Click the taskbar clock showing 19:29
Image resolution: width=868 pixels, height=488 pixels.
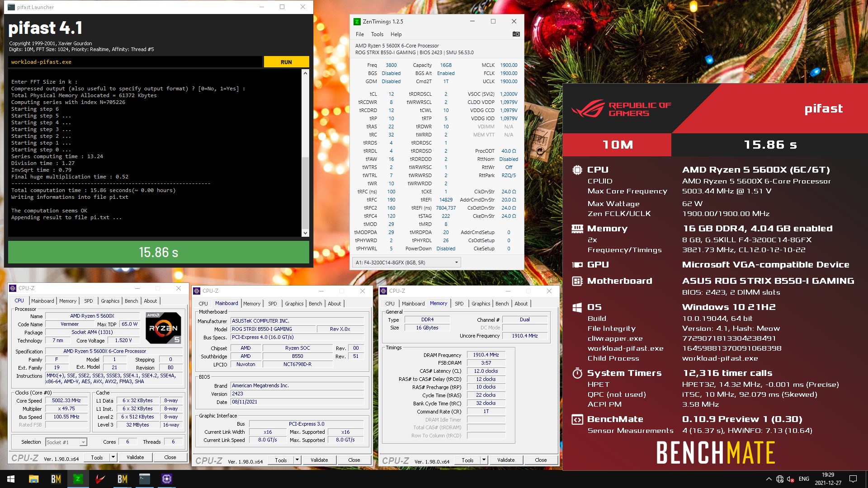click(x=828, y=479)
